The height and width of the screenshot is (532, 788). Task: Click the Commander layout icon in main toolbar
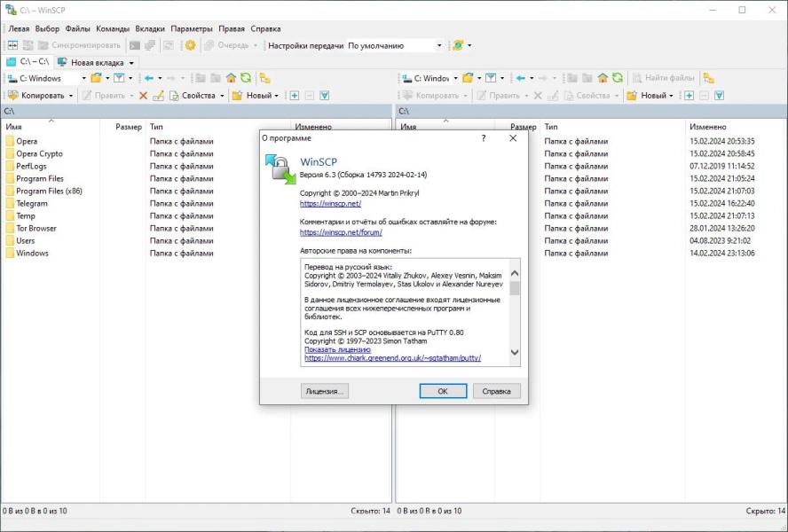(x=12, y=45)
